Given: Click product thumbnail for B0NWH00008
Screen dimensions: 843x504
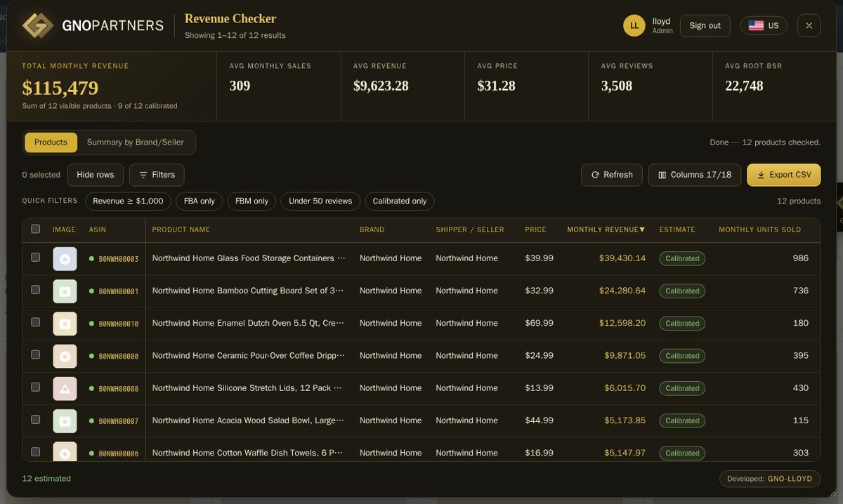Looking at the screenshot, I should [65, 388].
